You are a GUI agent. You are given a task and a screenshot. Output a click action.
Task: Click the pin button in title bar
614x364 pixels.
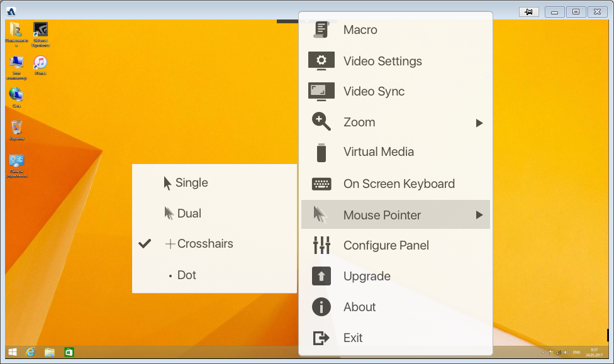point(528,12)
